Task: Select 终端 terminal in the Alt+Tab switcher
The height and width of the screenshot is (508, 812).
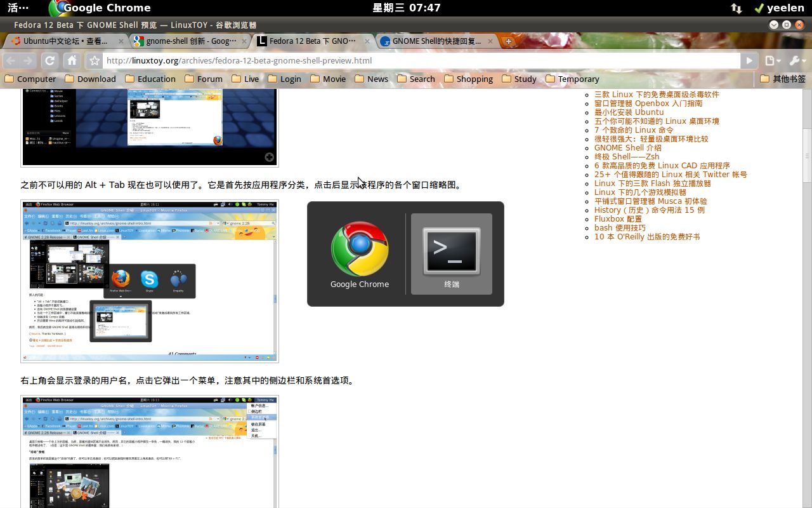Action: [x=452, y=254]
